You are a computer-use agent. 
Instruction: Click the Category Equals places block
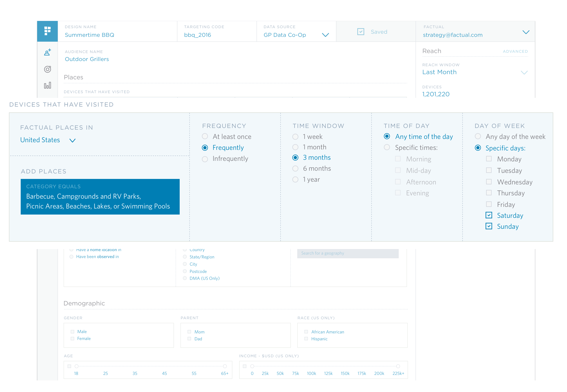click(x=100, y=197)
